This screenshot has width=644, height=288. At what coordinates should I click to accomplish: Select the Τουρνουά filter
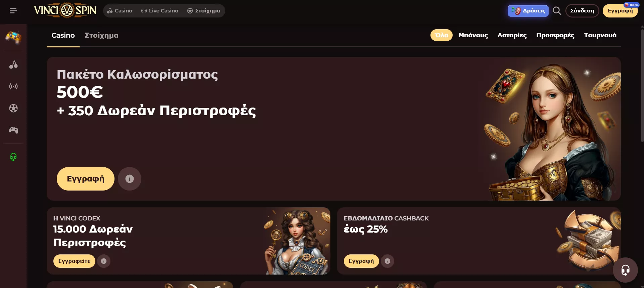click(600, 35)
